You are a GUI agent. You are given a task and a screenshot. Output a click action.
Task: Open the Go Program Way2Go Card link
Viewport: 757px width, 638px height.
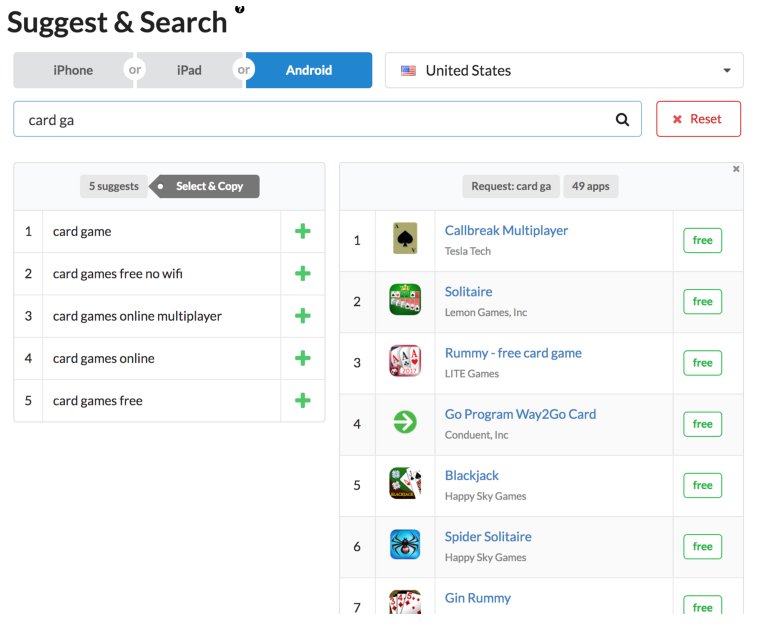point(520,414)
